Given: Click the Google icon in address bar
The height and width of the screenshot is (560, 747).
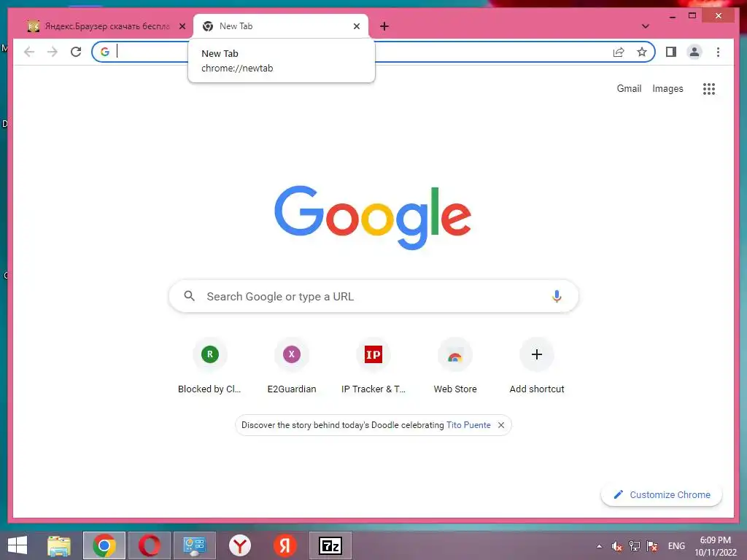Looking at the screenshot, I should pyautogui.click(x=105, y=52).
